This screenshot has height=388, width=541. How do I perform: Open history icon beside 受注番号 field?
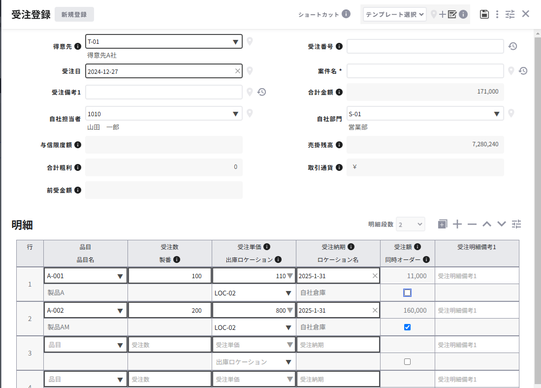pyautogui.click(x=513, y=46)
